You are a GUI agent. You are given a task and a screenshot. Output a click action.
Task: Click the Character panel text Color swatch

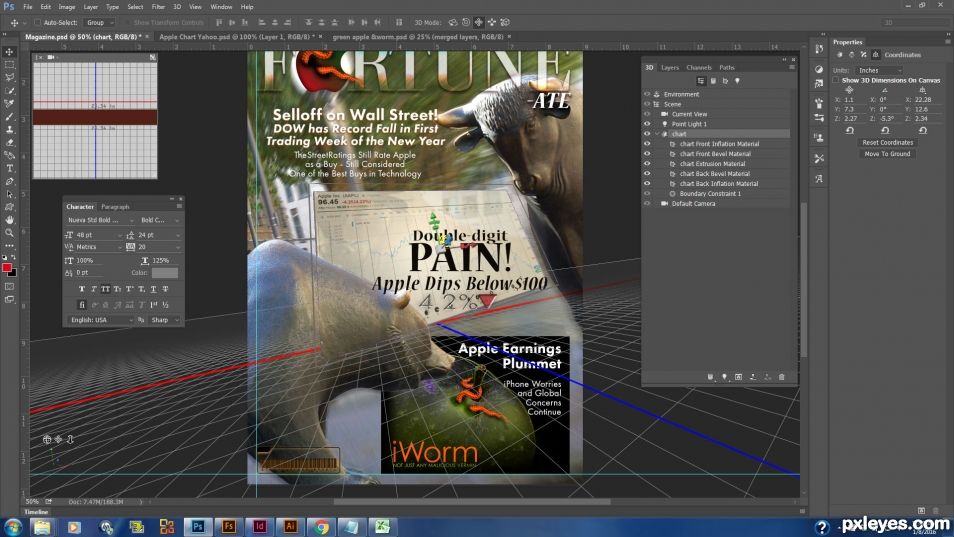[x=165, y=272]
